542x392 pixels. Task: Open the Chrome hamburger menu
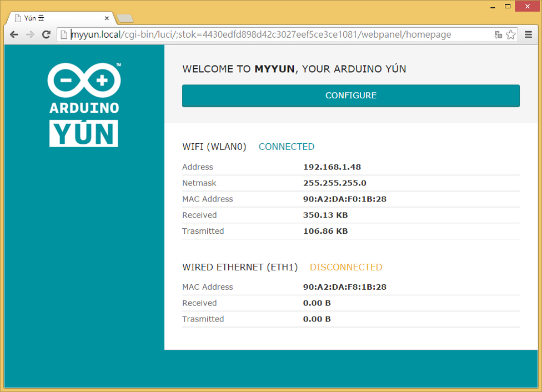[528, 34]
